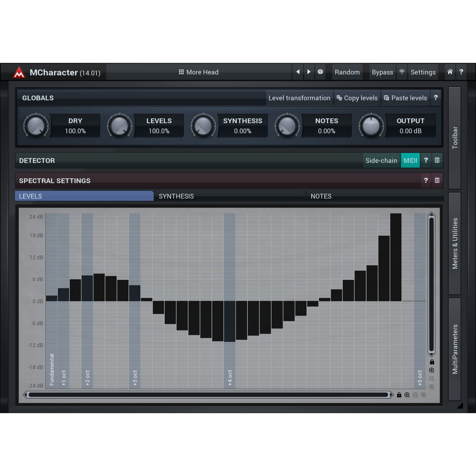476x476 pixels.
Task: Click horizontal zoom-reset magnifier below the graph
Action: click(424, 395)
